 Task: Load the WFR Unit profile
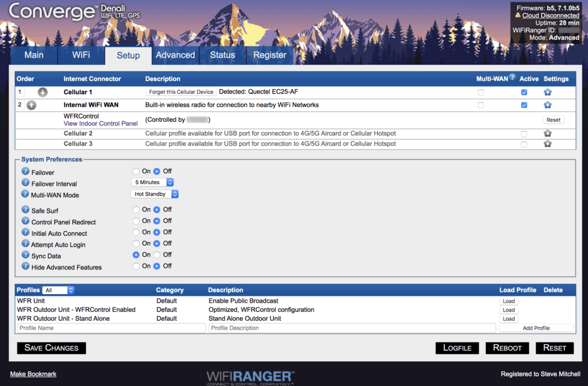coord(509,301)
